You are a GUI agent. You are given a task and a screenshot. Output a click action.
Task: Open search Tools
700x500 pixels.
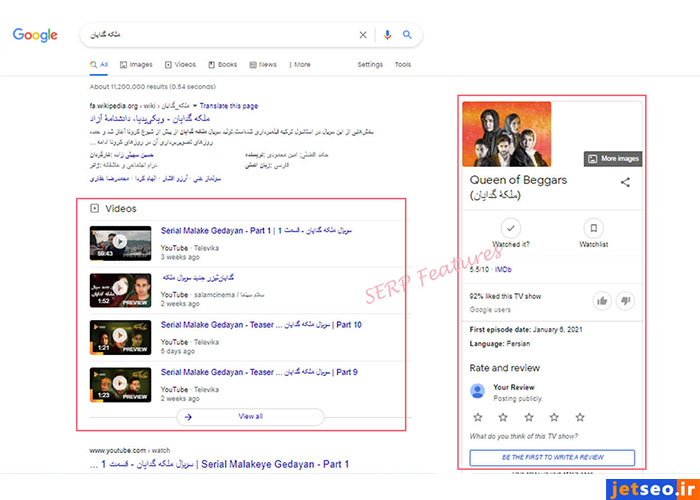point(403,65)
